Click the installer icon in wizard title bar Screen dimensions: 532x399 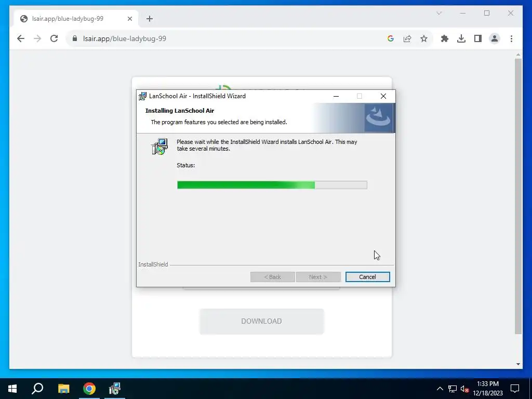(142, 96)
